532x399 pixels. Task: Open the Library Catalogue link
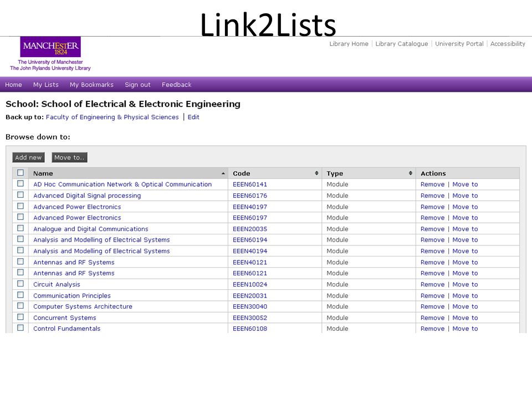(x=402, y=44)
